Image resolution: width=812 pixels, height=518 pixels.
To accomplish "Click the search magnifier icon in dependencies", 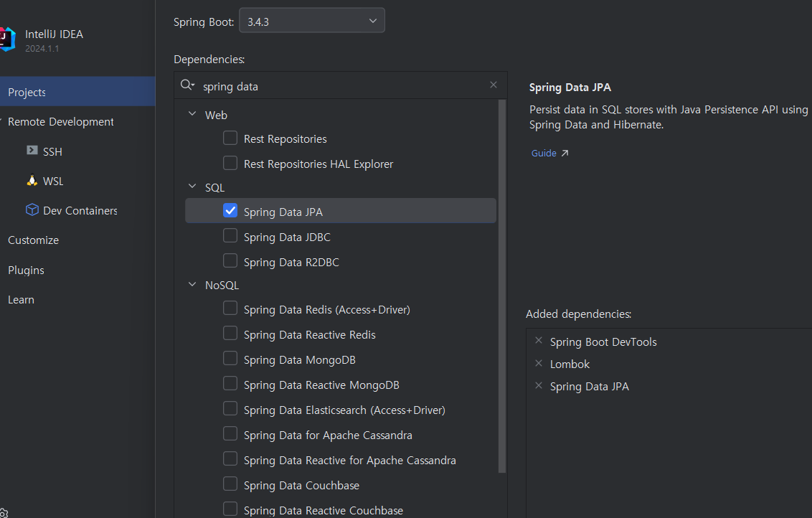I will tap(187, 85).
